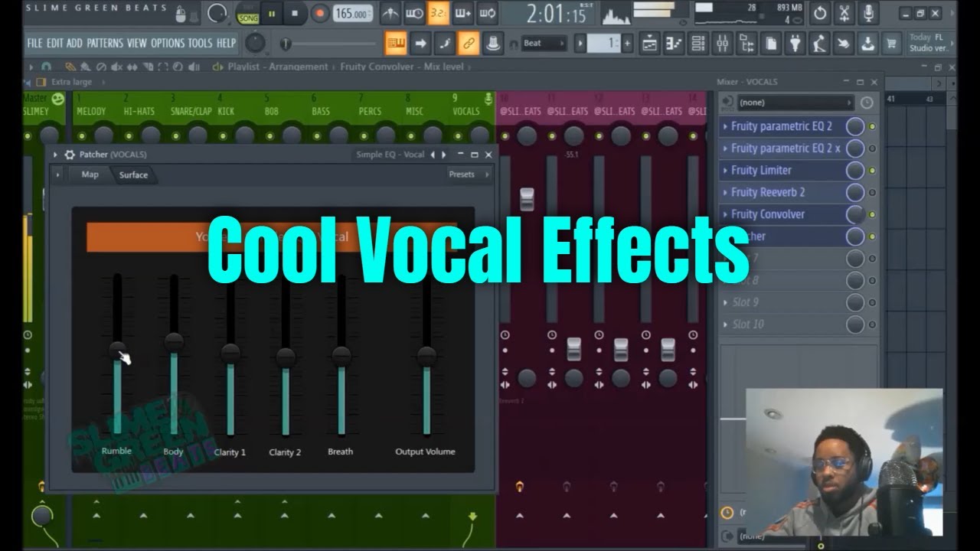Open the Mixer view icon

pyautogui.click(x=723, y=44)
